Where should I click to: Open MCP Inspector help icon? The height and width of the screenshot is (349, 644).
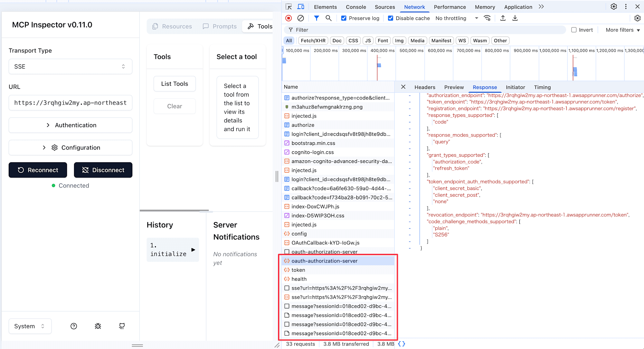pyautogui.click(x=74, y=326)
